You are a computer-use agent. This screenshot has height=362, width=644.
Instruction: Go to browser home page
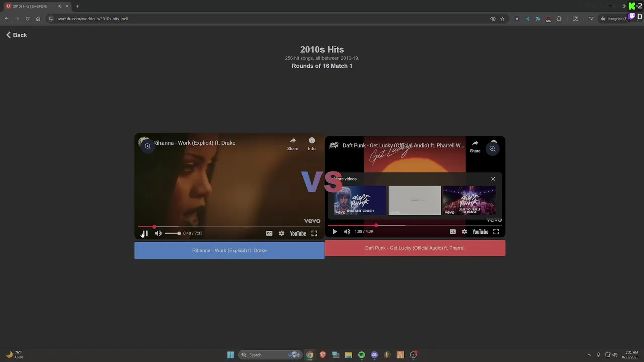click(x=38, y=19)
